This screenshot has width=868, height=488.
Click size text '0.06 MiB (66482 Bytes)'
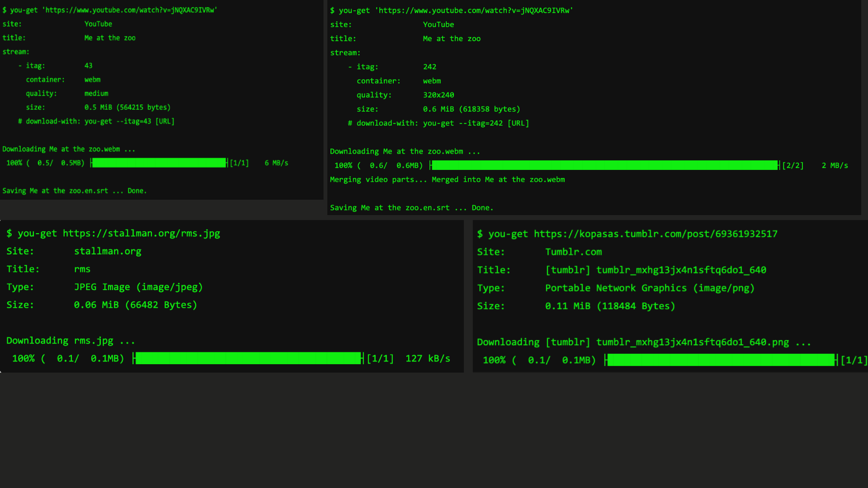pyautogui.click(x=136, y=305)
